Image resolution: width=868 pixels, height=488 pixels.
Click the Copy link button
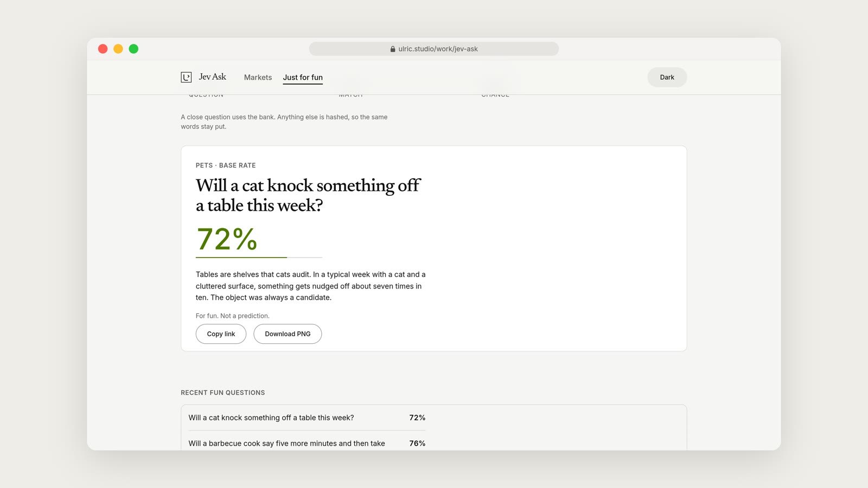pos(221,334)
